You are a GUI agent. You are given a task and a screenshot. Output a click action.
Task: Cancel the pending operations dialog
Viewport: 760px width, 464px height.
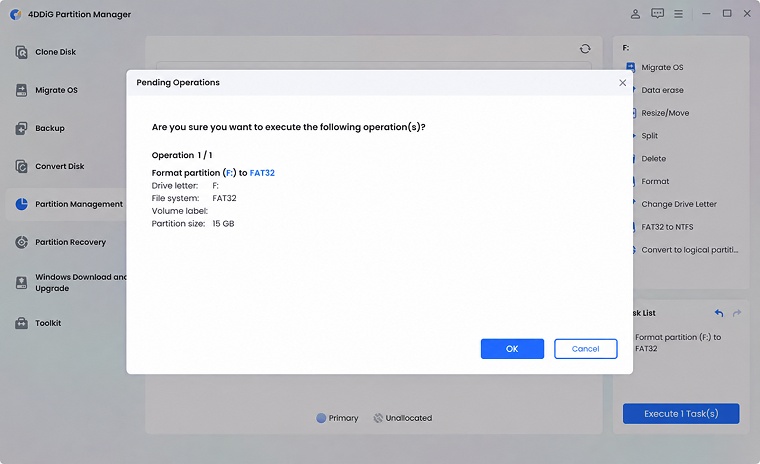click(x=586, y=349)
